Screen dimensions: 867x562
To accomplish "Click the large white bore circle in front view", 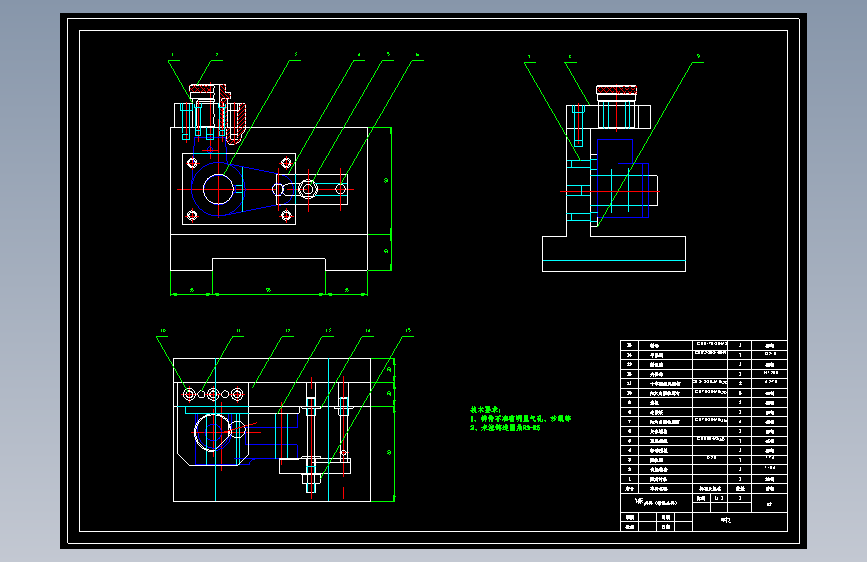I will click(x=218, y=189).
